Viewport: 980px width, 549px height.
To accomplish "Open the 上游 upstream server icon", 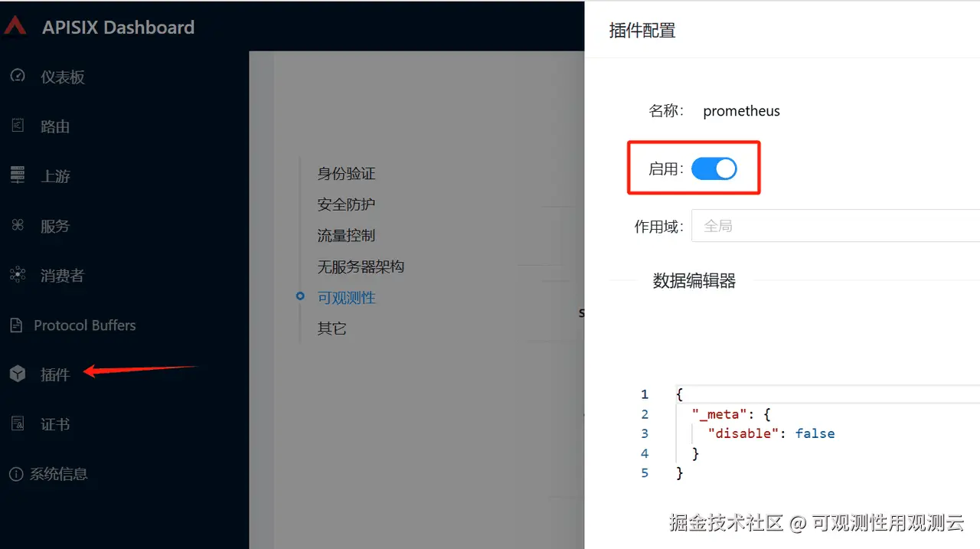I will 17,175.
